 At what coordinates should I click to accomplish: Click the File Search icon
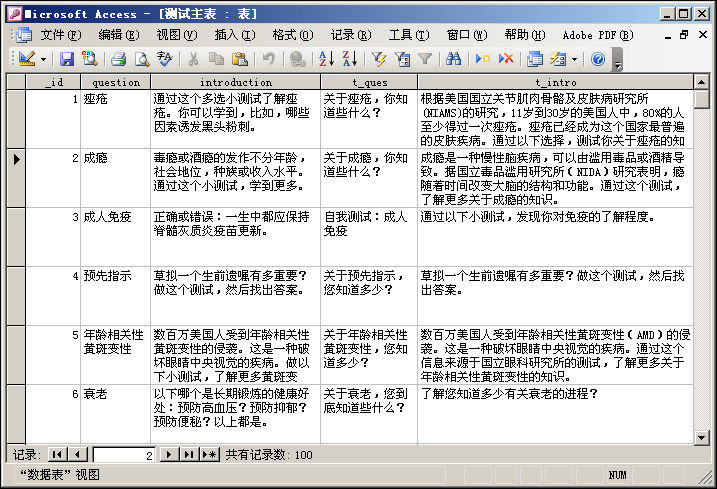tap(89, 59)
